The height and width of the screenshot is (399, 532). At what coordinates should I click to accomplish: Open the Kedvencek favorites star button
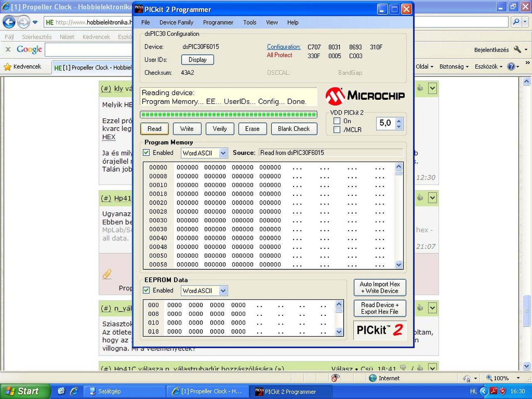point(23,66)
